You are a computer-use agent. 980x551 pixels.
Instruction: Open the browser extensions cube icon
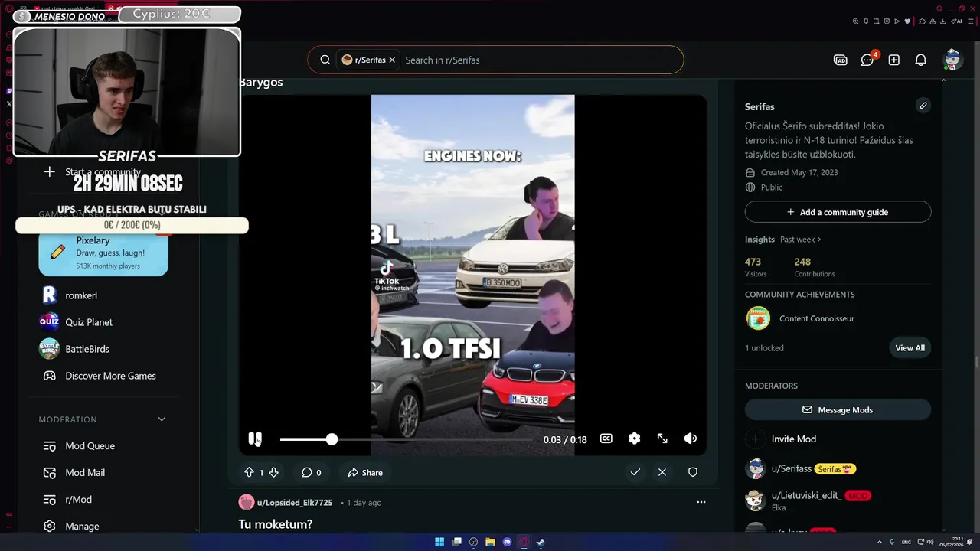click(923, 21)
